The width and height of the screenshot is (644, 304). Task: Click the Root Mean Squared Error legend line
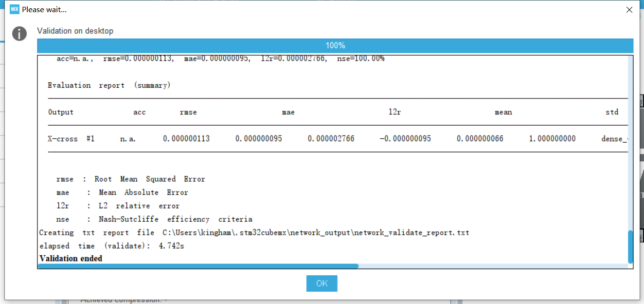pyautogui.click(x=130, y=179)
